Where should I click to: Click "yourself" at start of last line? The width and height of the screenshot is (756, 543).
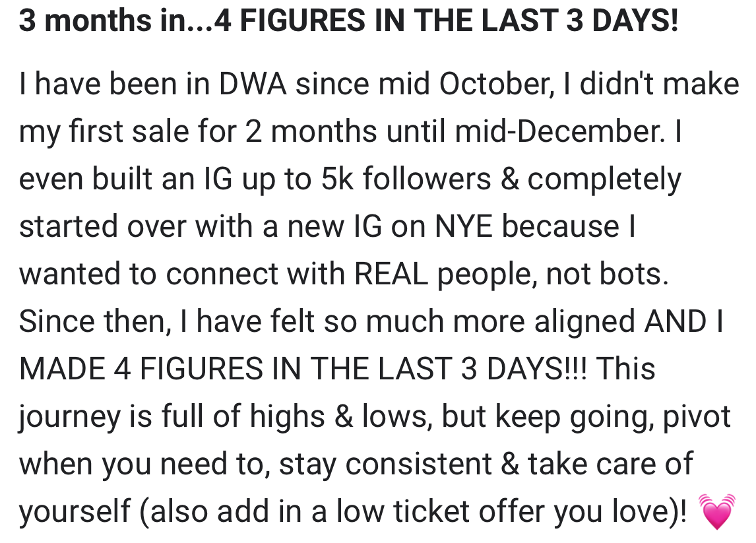point(75,511)
